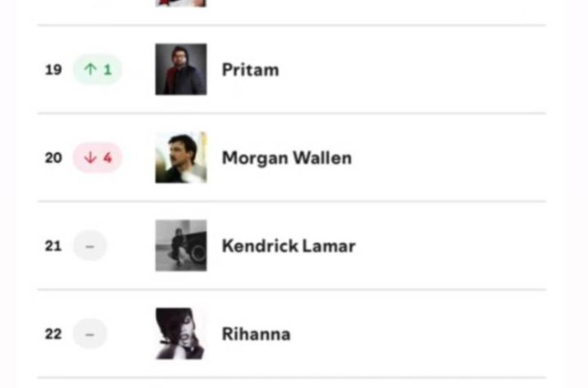The width and height of the screenshot is (588, 388).
Task: Click rank number 22
Action: [x=53, y=334]
